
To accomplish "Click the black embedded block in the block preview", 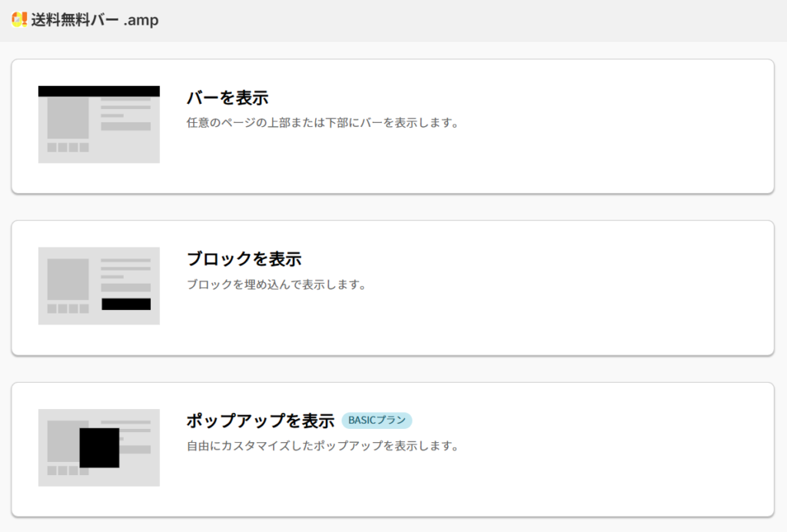I will (x=126, y=304).
